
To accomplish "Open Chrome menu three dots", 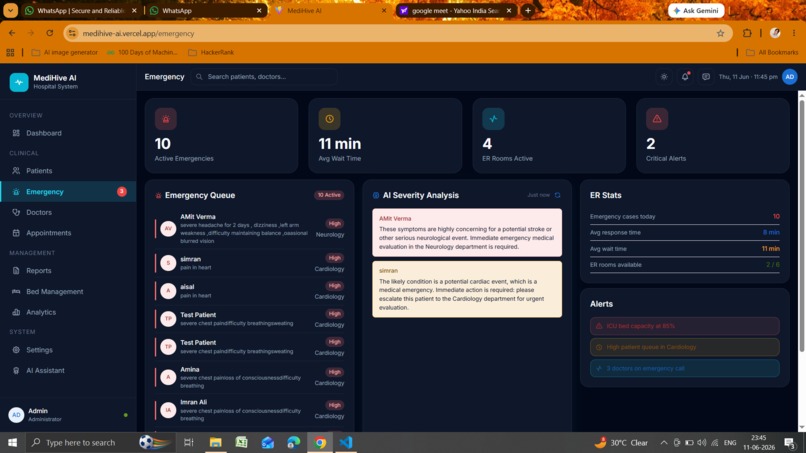I will click(794, 33).
